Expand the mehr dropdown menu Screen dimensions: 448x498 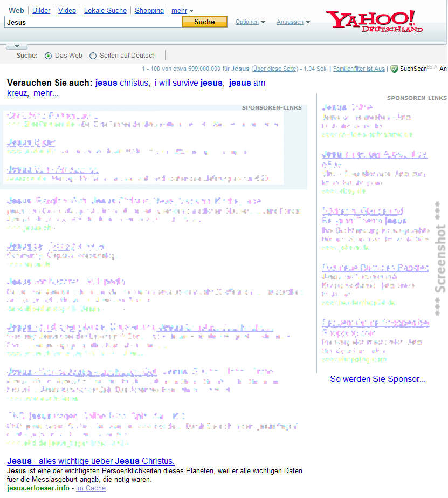tap(182, 11)
